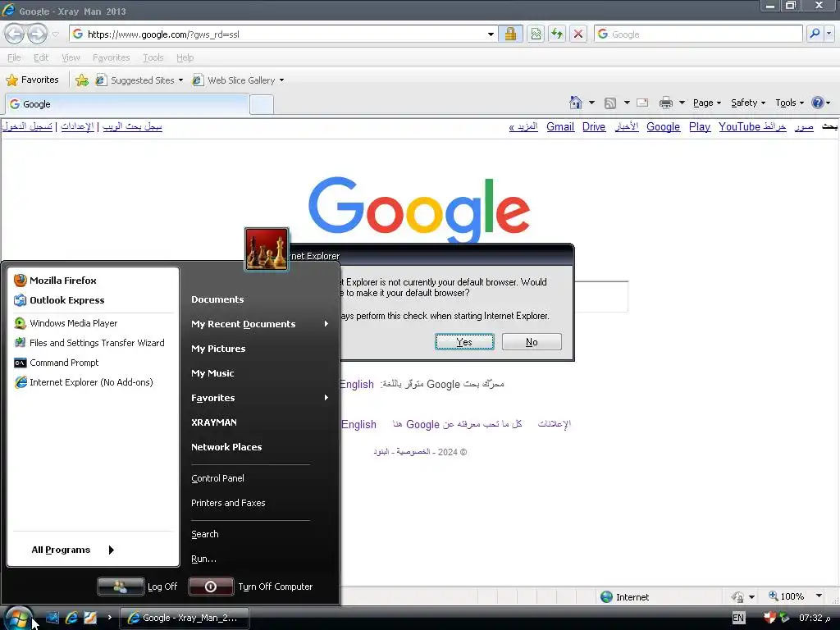Open the Gmail link

point(560,127)
